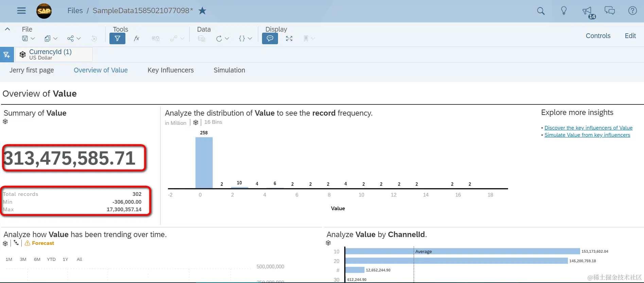This screenshot has width=644, height=283.
Task: Click the Revert icon in File group
Action: (94, 38)
